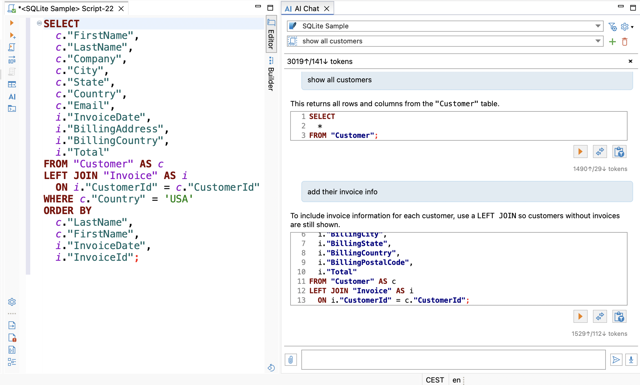
Task: Open the AI scope filter icon
Action: (x=612, y=27)
